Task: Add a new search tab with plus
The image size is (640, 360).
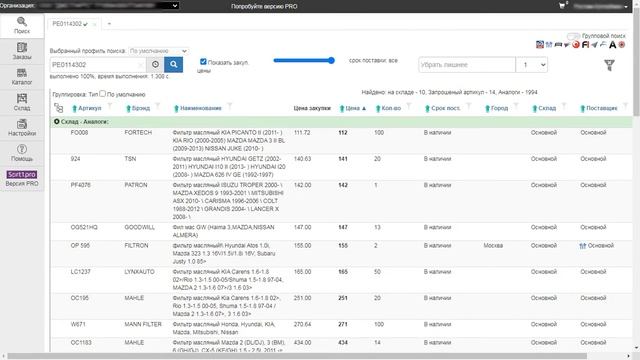Action: (x=109, y=24)
